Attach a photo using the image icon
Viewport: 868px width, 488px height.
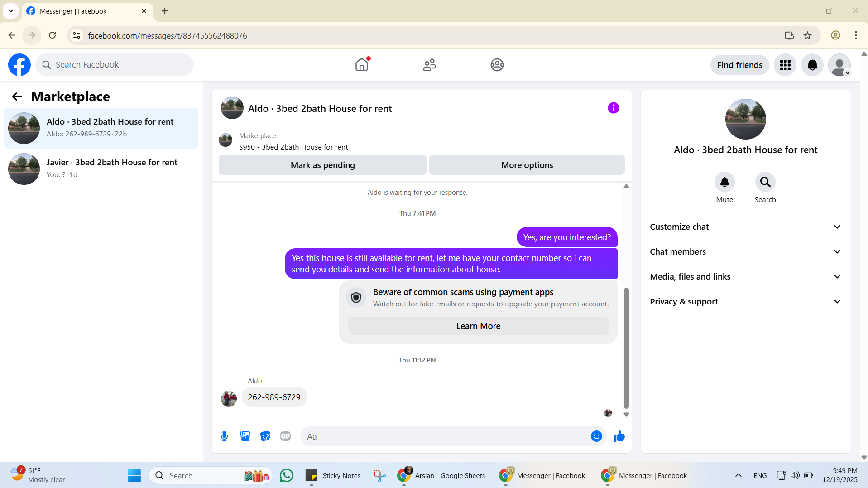[245, 436]
